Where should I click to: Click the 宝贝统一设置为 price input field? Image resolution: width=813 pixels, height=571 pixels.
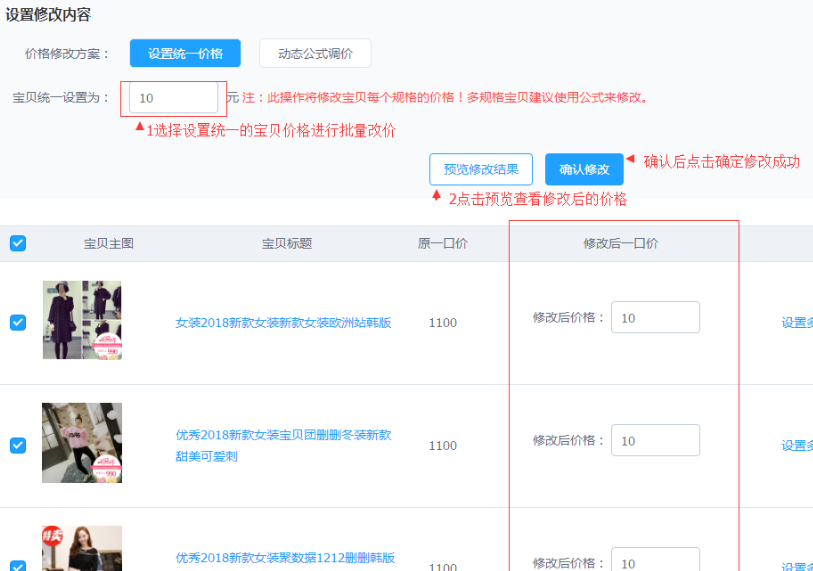(174, 98)
